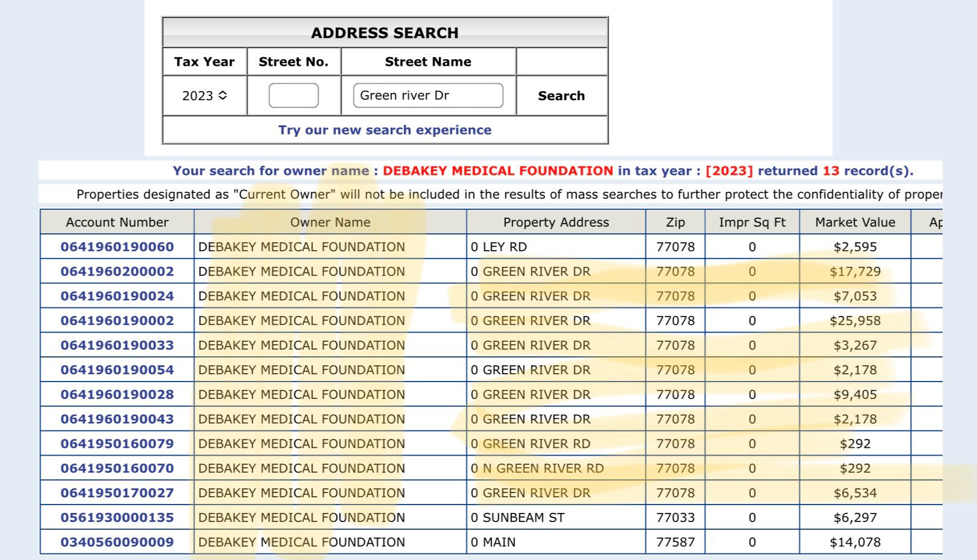Open account 0561930000135

click(117, 517)
